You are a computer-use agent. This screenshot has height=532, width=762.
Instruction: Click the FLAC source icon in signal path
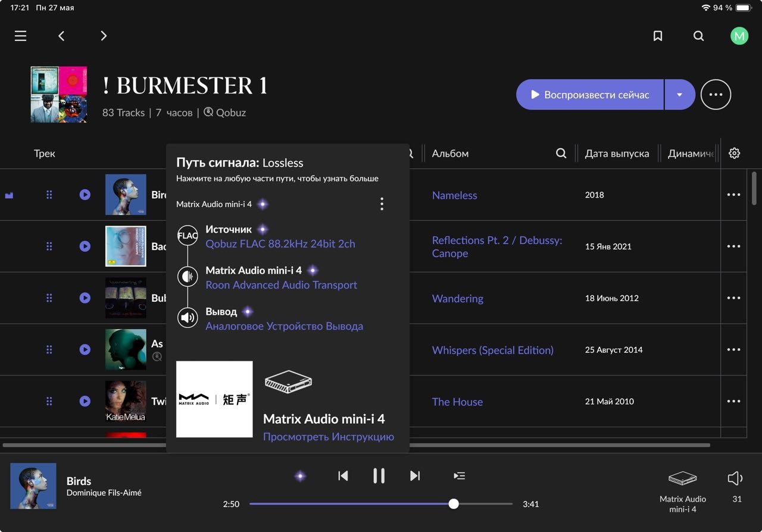(188, 236)
